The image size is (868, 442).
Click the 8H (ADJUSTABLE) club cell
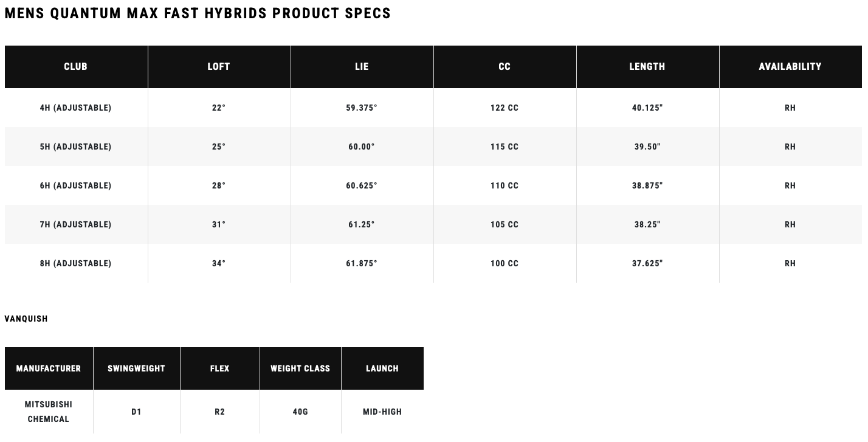(x=76, y=263)
